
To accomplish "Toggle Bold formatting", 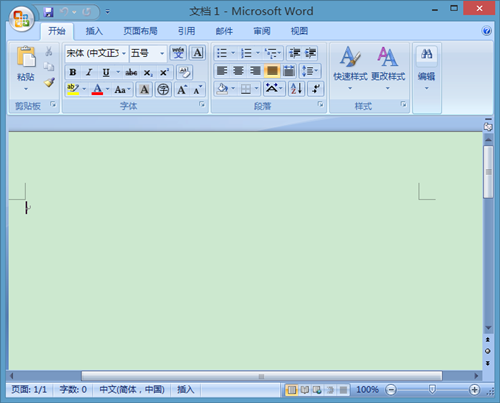I will click(x=73, y=72).
